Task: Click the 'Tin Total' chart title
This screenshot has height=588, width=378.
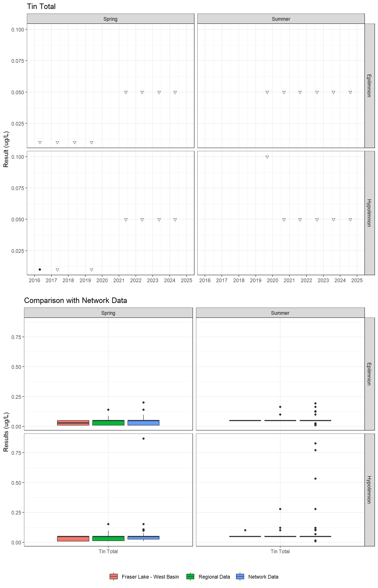Action: [x=41, y=6]
